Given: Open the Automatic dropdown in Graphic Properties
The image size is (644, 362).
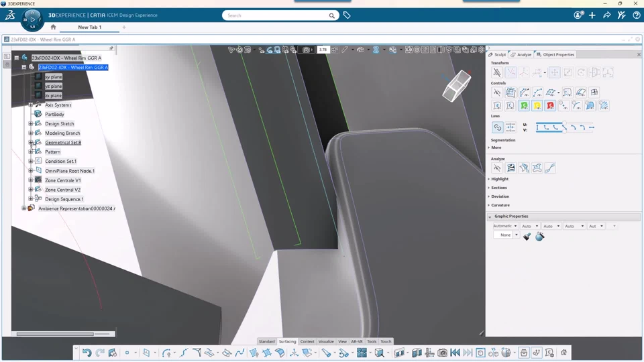Looking at the screenshot, I should 505,226.
